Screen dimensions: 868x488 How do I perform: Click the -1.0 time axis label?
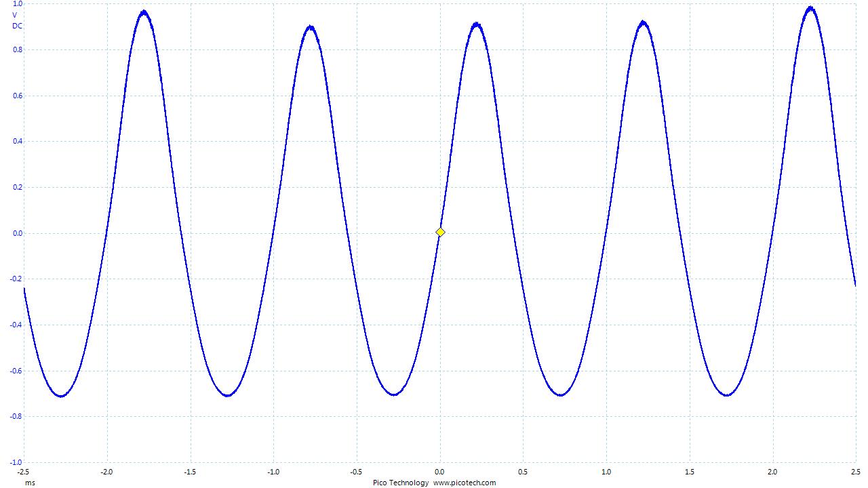(x=273, y=472)
